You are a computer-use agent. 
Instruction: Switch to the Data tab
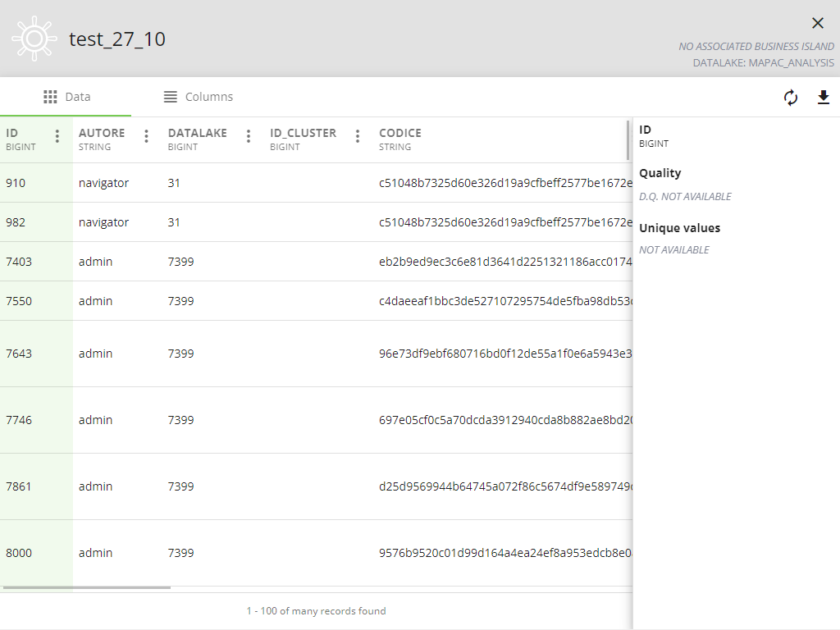point(66,97)
